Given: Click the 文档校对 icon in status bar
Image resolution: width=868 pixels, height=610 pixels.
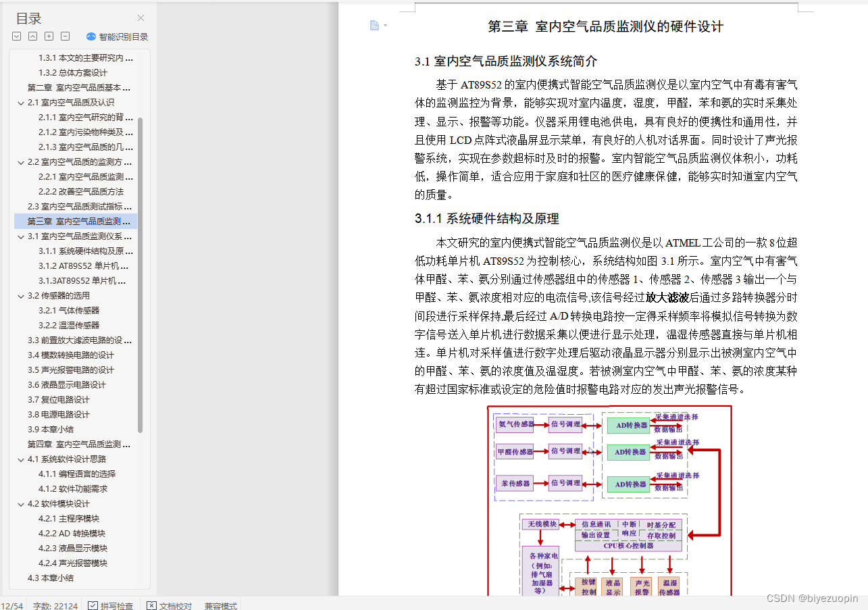Looking at the screenshot, I should tap(151, 605).
